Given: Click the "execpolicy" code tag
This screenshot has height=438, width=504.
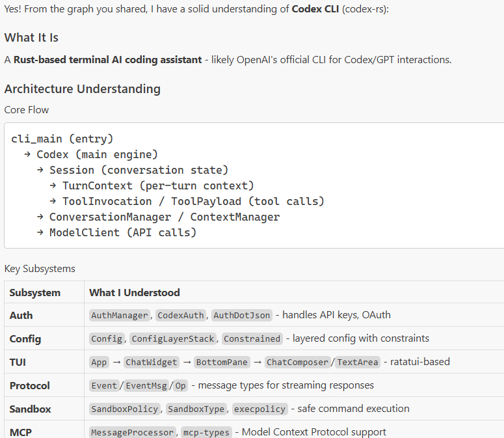Looking at the screenshot, I should tap(259, 409).
